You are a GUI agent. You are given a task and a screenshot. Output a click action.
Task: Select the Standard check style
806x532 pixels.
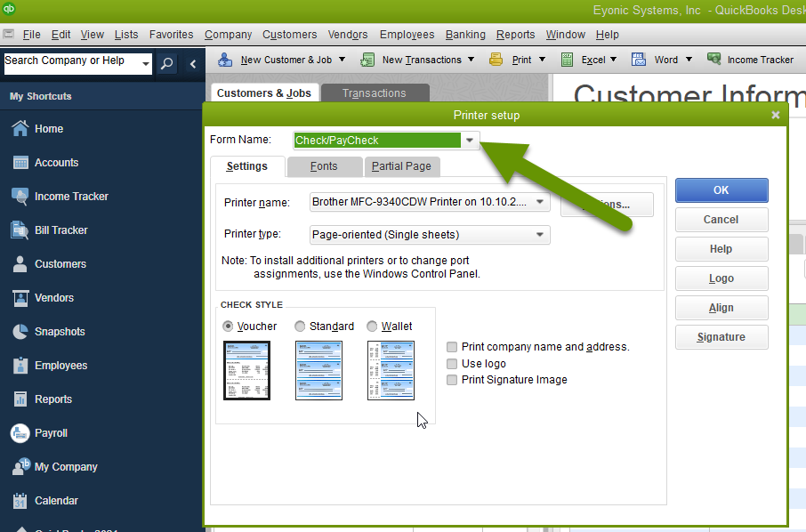point(300,326)
